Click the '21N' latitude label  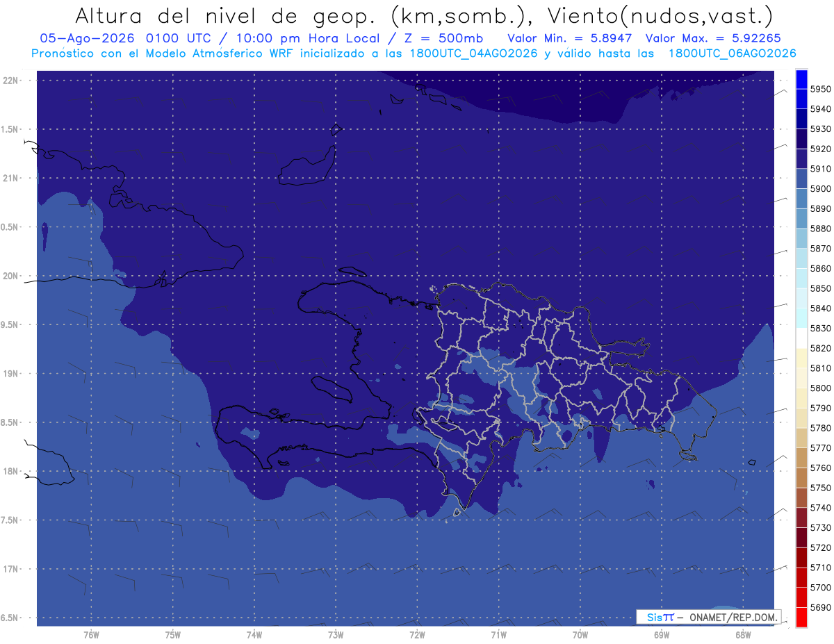click(10, 178)
